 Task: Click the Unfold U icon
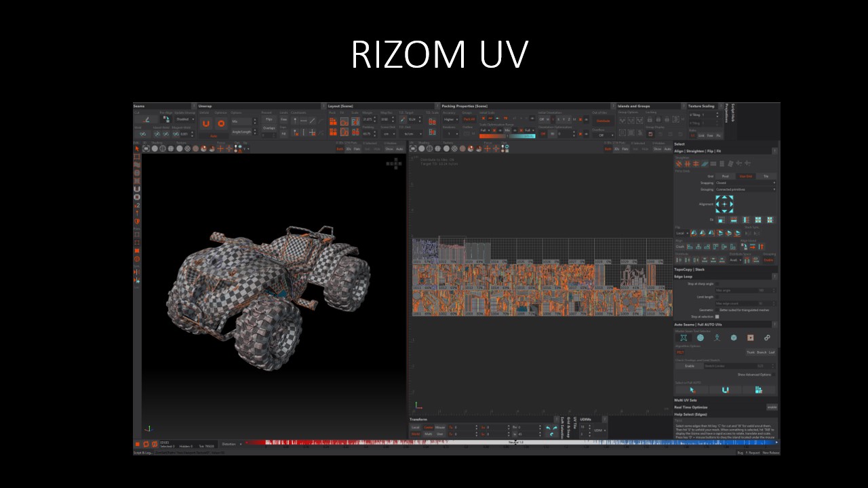click(205, 123)
